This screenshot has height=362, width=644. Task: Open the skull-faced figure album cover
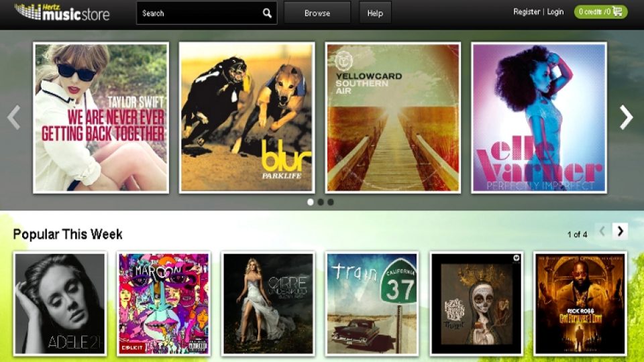(476, 304)
